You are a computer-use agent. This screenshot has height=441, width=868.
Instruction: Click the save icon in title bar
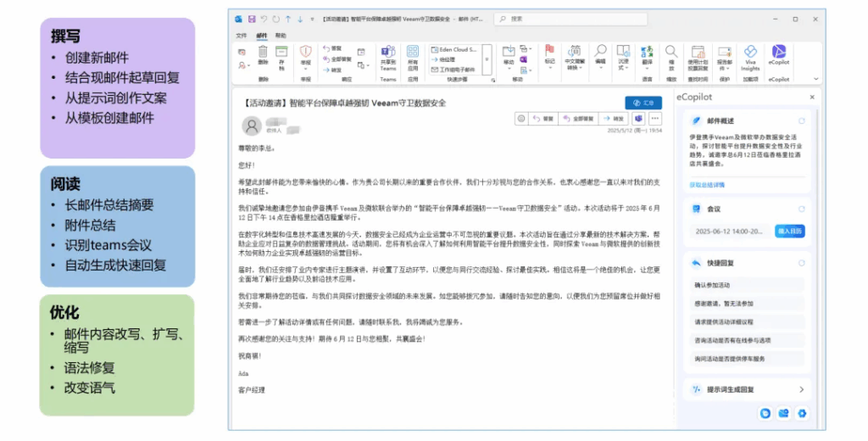(252, 19)
